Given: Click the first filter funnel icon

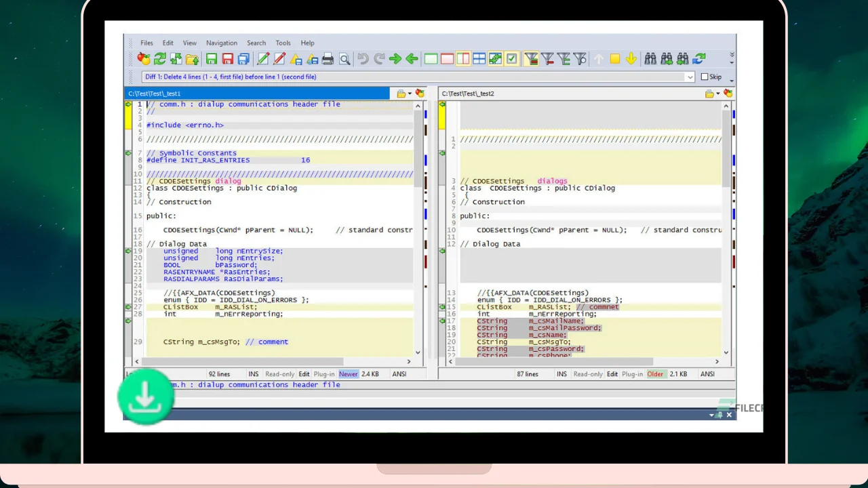Looking at the screenshot, I should tap(531, 59).
